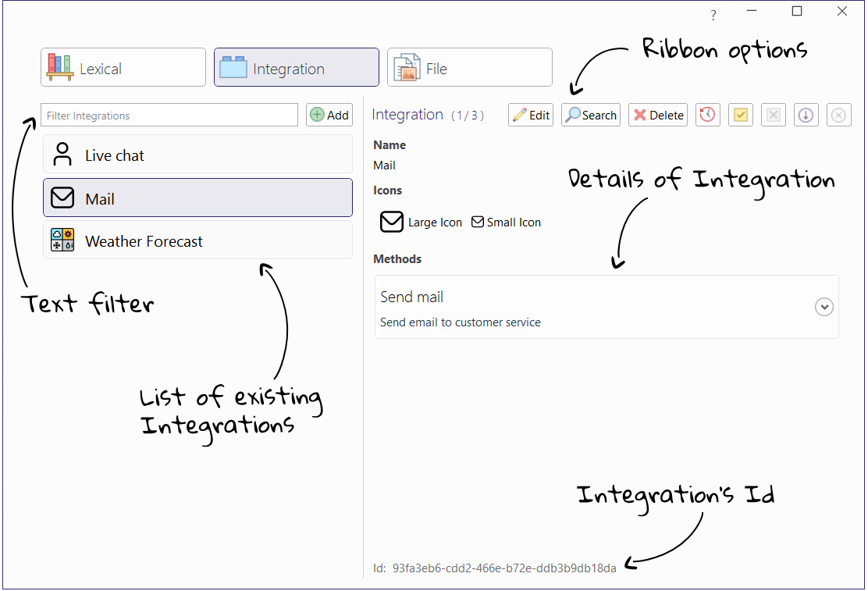Click the Mail small icon

476,222
